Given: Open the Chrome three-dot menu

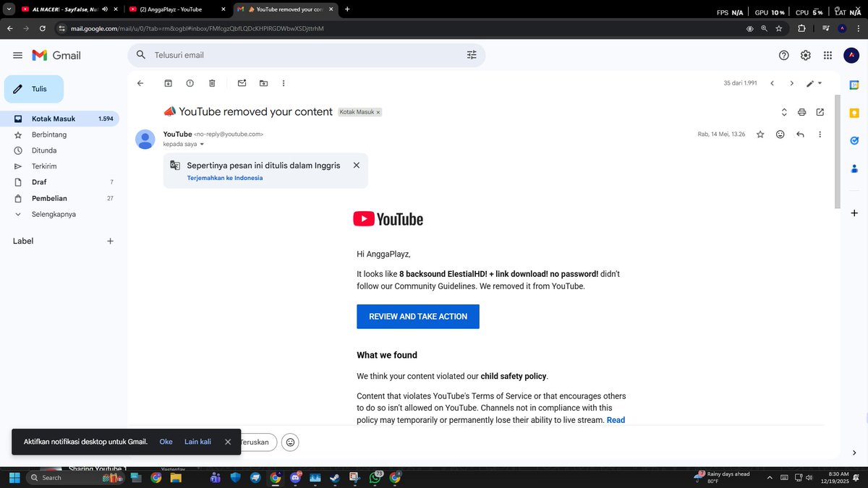Looking at the screenshot, I should click(859, 28).
